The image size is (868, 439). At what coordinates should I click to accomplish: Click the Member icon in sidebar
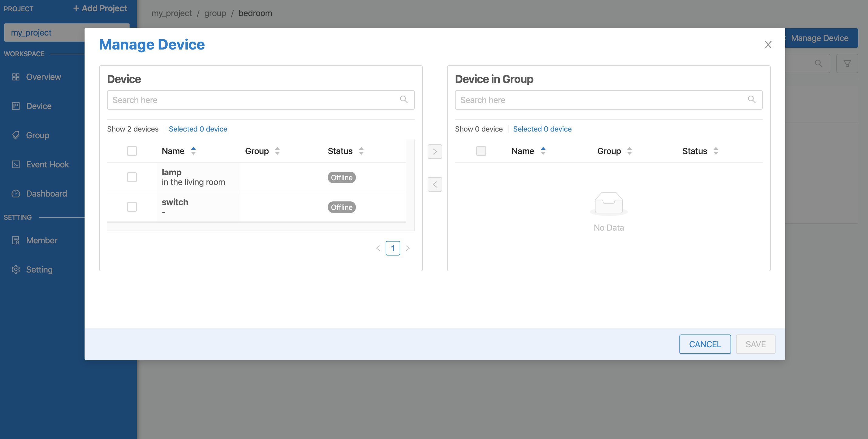click(16, 240)
